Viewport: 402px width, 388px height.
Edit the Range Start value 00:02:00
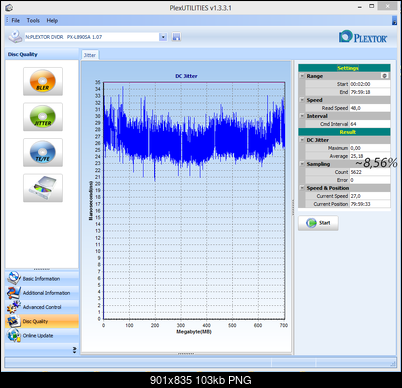pyautogui.click(x=370, y=84)
